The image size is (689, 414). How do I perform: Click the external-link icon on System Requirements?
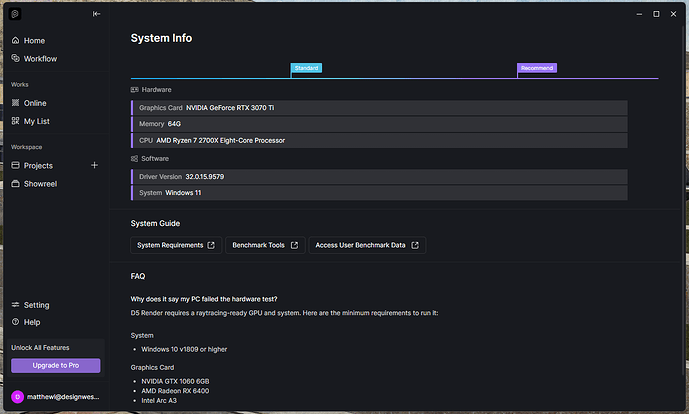pos(211,245)
